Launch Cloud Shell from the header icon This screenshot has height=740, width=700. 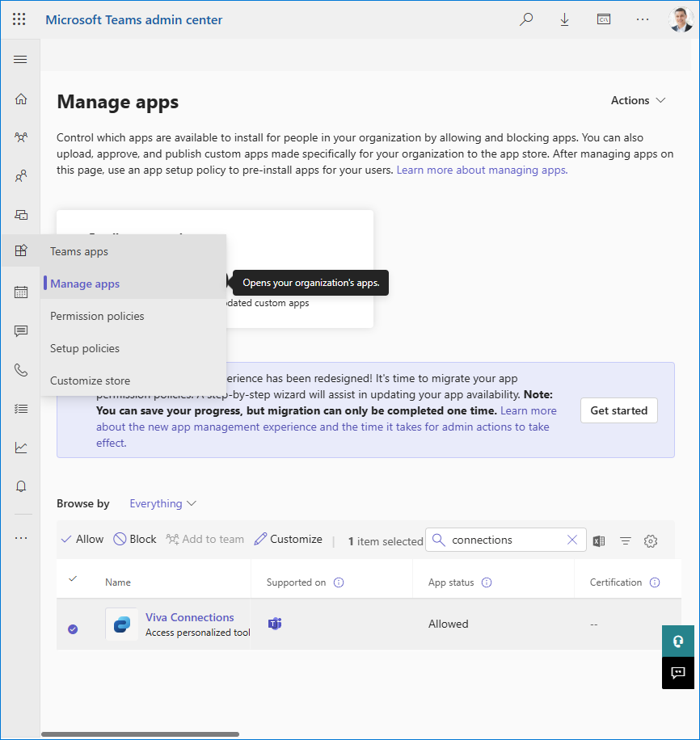tap(604, 19)
